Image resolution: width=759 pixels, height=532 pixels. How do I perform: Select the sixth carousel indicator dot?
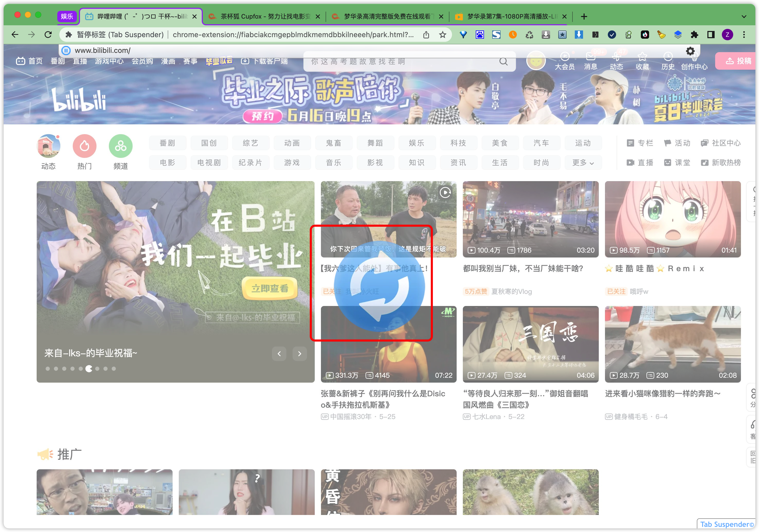[x=89, y=369]
